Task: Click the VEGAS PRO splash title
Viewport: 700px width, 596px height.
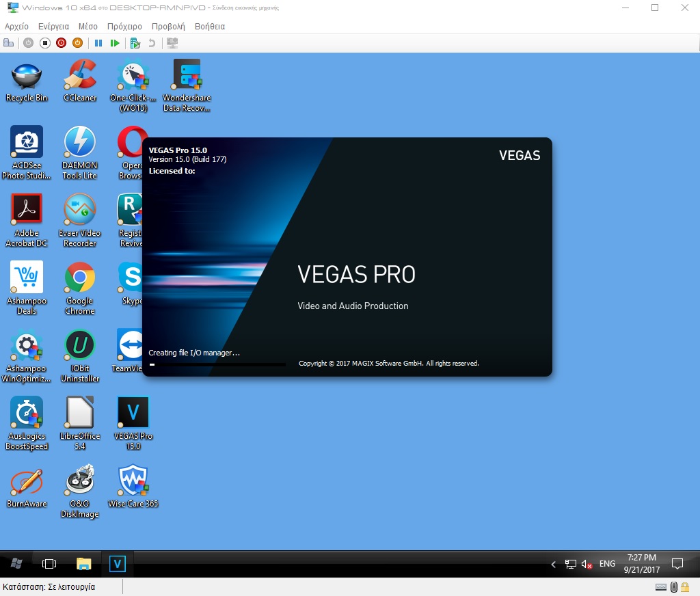Action: pos(356,274)
